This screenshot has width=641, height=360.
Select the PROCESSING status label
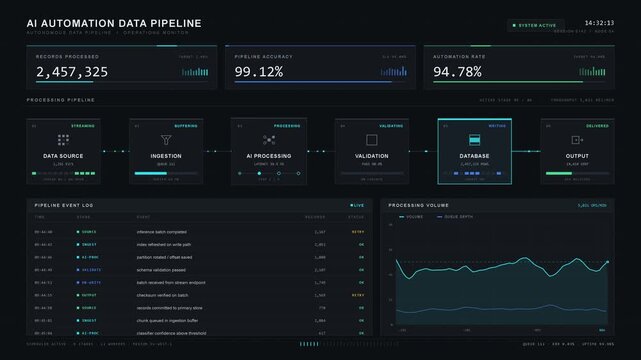pyautogui.click(x=287, y=126)
